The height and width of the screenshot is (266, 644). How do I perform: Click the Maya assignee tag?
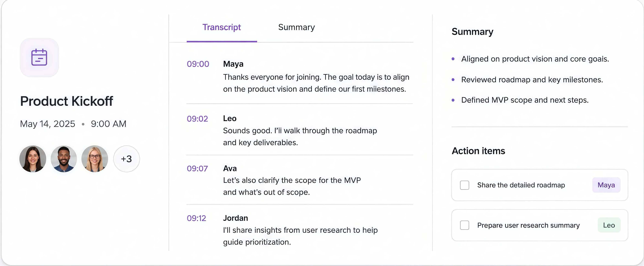pos(606,185)
